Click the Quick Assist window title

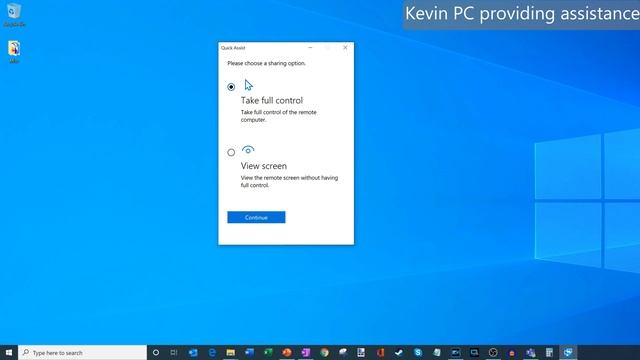point(233,48)
